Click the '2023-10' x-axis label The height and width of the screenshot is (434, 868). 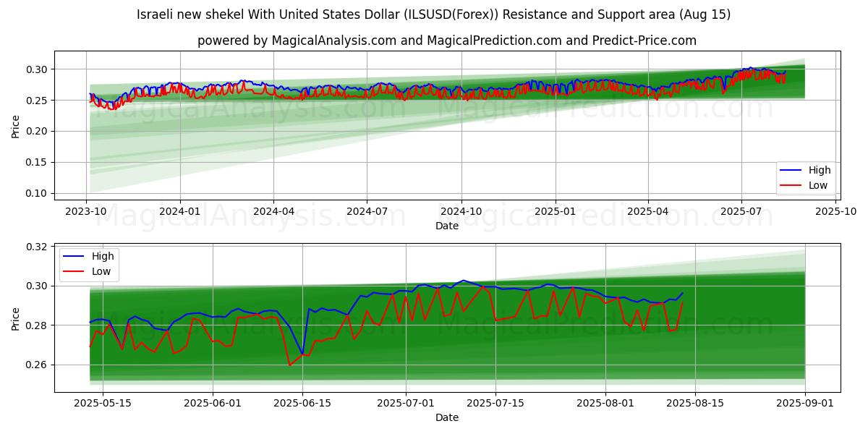click(x=86, y=211)
